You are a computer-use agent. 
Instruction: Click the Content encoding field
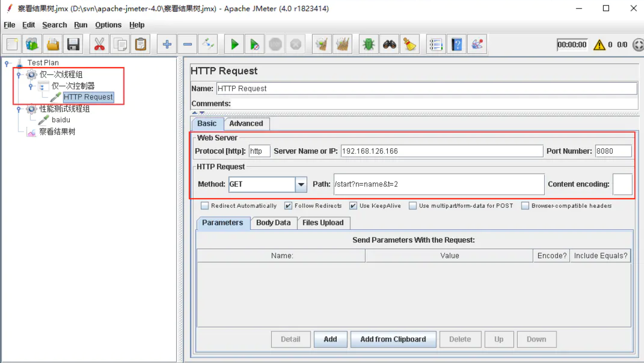click(x=622, y=184)
